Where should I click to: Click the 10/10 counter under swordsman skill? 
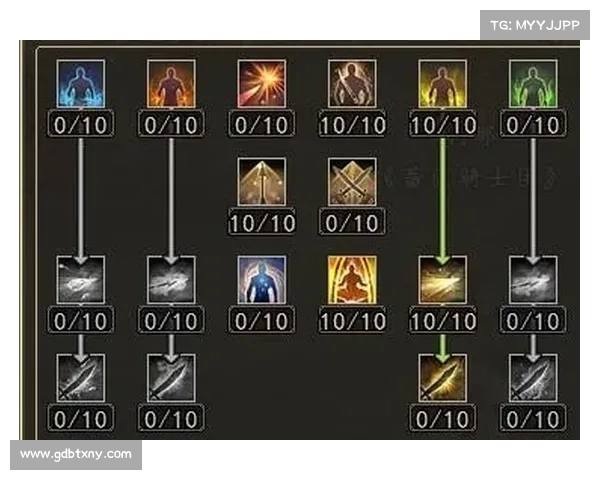click(352, 124)
